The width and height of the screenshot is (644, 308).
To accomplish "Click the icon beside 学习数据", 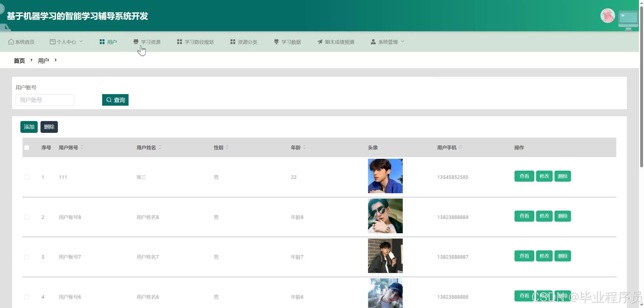I will click(276, 42).
